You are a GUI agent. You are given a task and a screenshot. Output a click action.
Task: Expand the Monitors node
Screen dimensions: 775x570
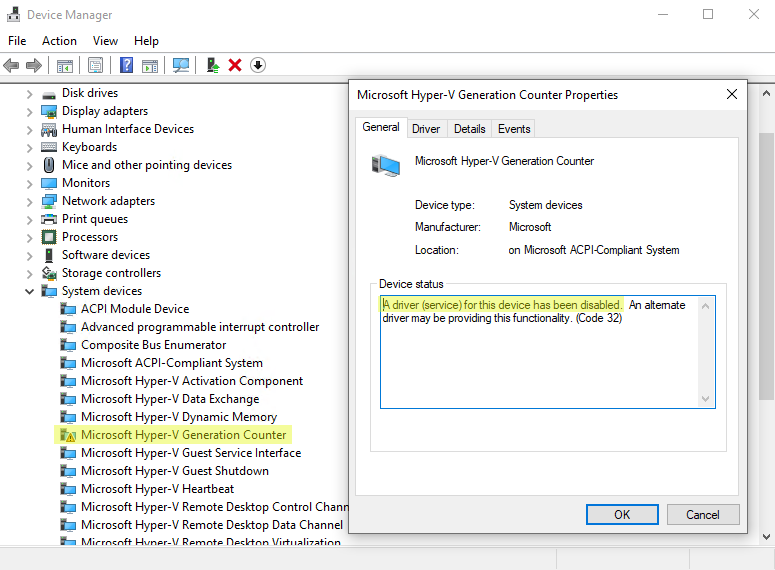tap(30, 184)
